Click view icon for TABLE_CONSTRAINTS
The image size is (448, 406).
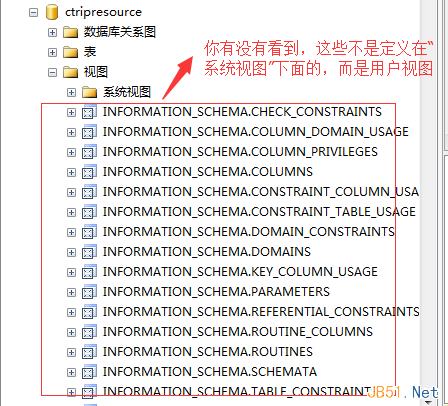click(89, 392)
